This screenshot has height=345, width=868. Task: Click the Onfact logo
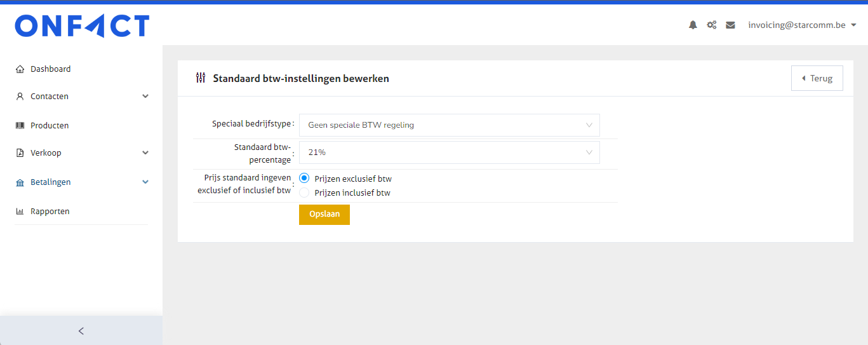coord(82,26)
